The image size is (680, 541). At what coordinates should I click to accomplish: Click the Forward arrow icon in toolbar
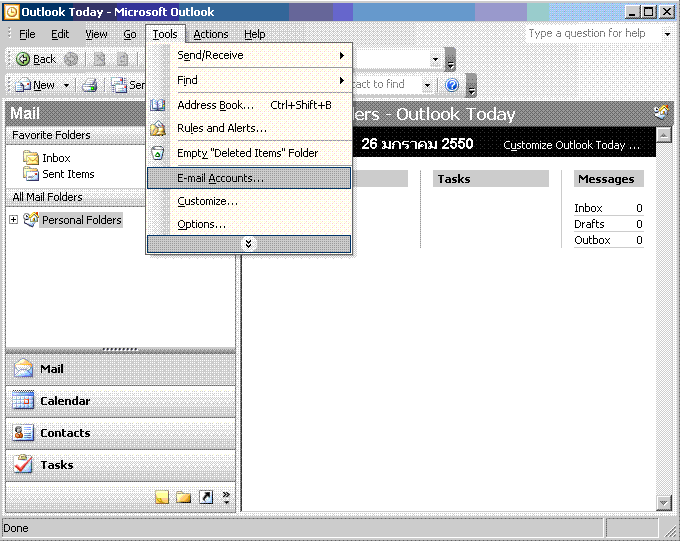click(x=71, y=59)
